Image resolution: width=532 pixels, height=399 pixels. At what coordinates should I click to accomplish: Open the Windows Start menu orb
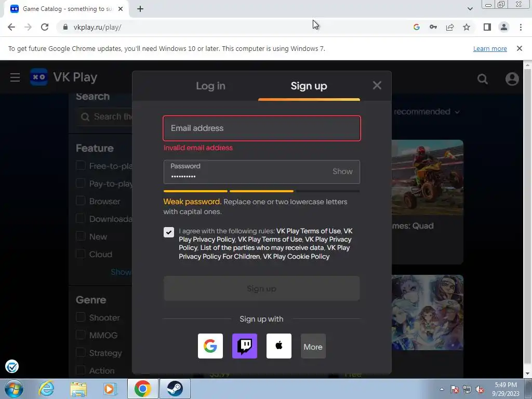point(14,389)
